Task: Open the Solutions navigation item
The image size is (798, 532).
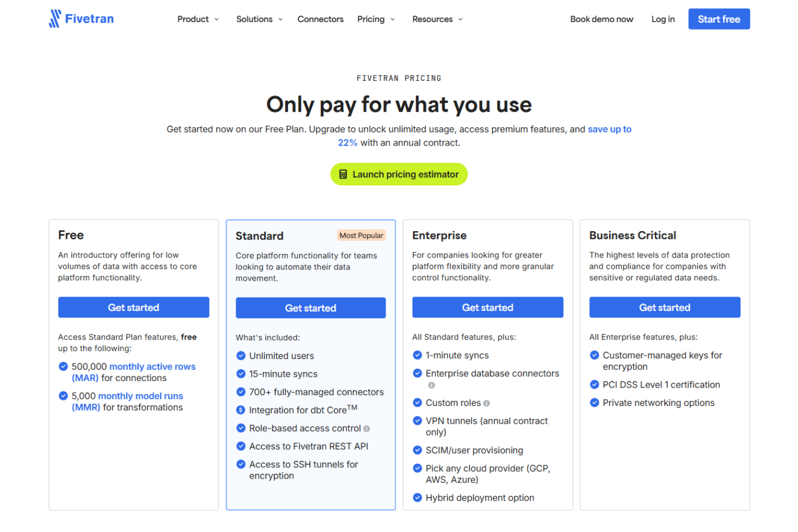Action: 254,19
